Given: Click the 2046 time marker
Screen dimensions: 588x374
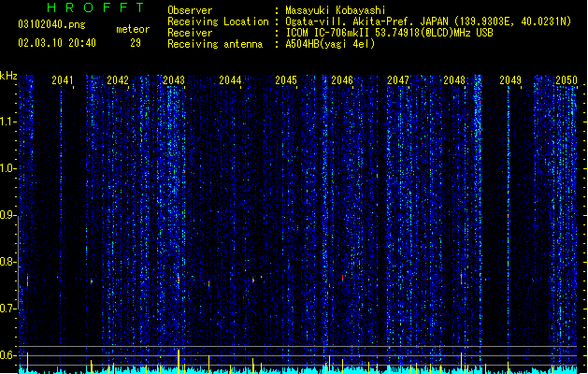Looking at the screenshot, I should [x=342, y=80].
